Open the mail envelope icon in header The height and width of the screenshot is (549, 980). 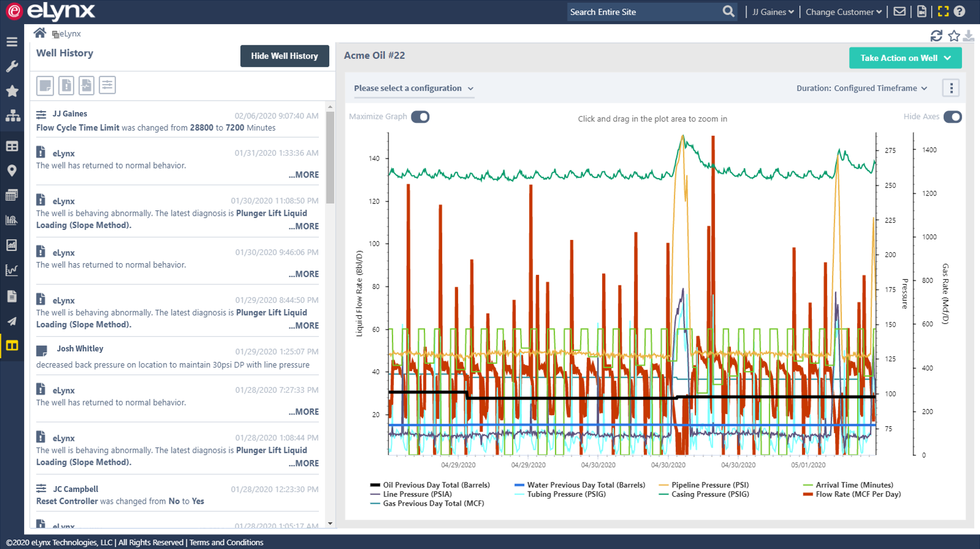(x=899, y=12)
